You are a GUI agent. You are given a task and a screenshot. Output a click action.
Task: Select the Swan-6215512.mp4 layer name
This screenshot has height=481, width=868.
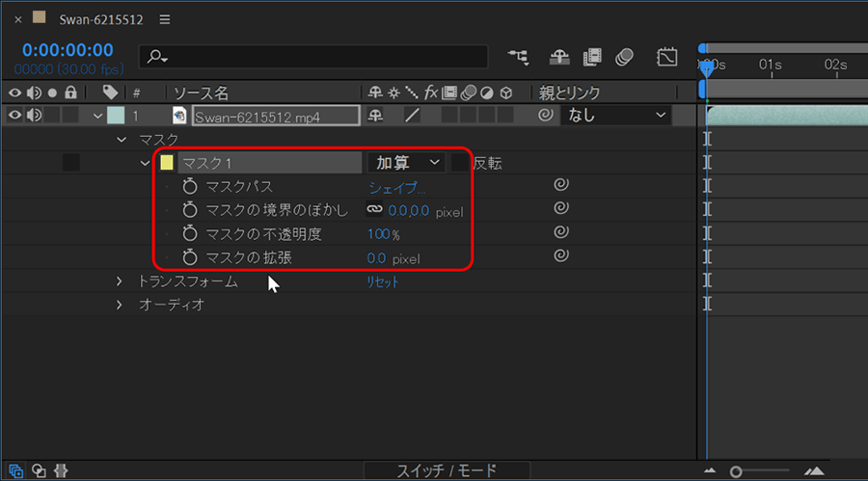click(276, 117)
